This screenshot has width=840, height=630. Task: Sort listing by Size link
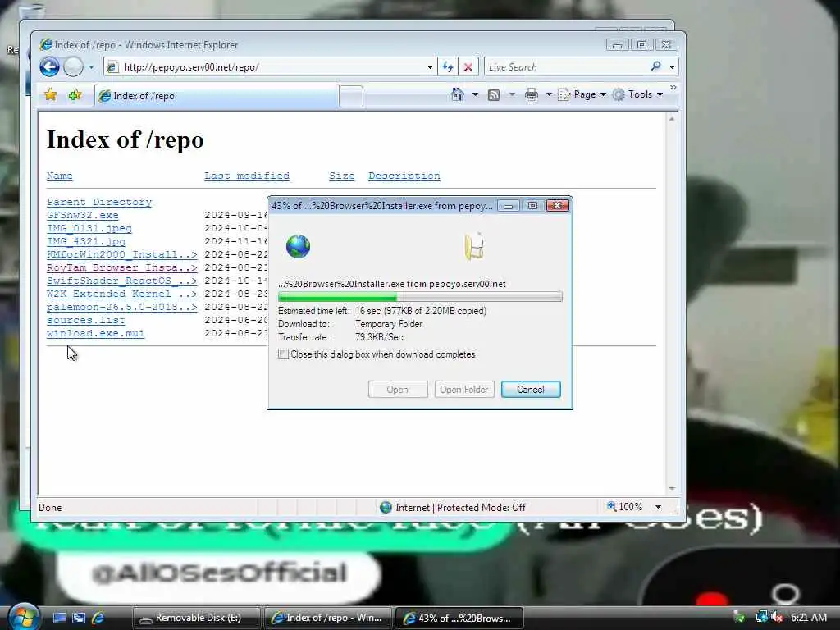(x=342, y=176)
